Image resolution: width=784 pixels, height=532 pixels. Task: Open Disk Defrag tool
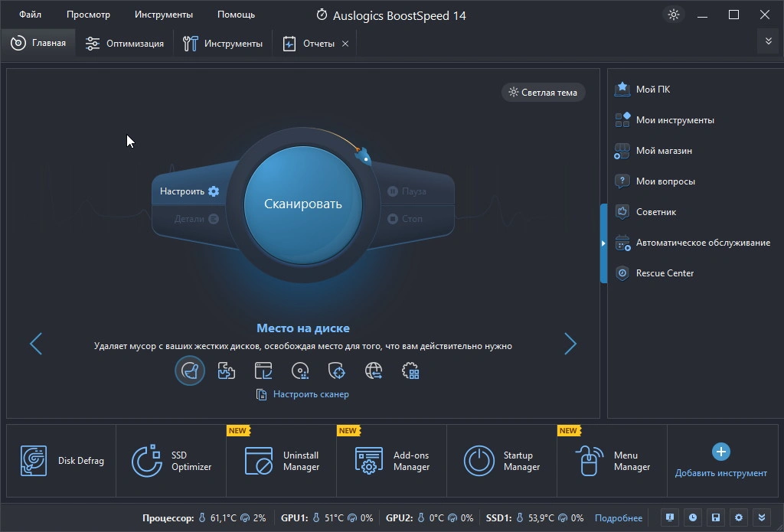tap(61, 461)
